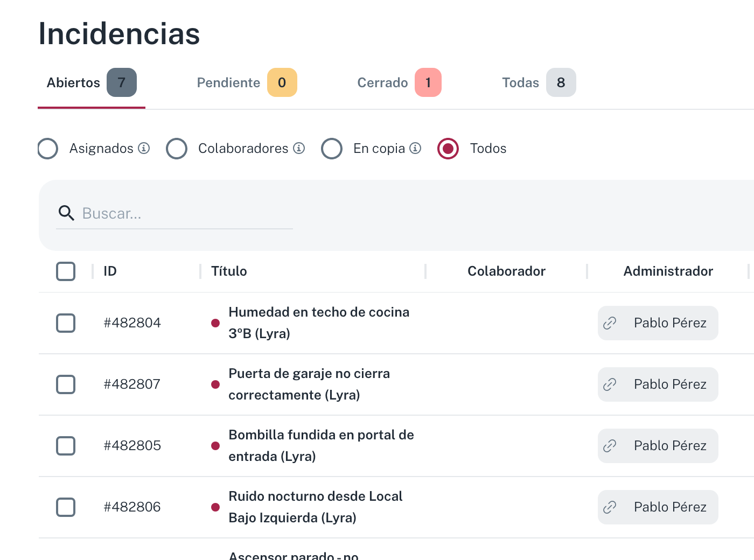Click link icon in row #482805 administrator chip
This screenshot has height=560, width=754.
tap(610, 446)
